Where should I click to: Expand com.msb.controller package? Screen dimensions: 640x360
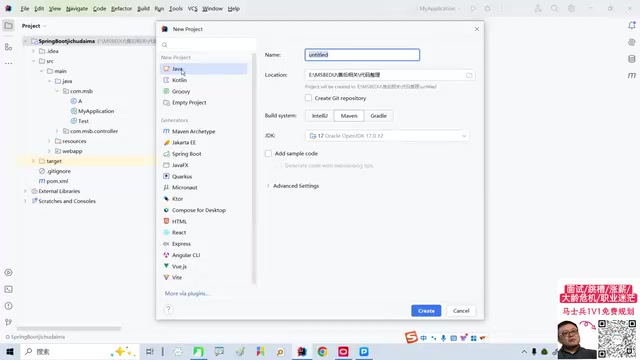coord(57,131)
